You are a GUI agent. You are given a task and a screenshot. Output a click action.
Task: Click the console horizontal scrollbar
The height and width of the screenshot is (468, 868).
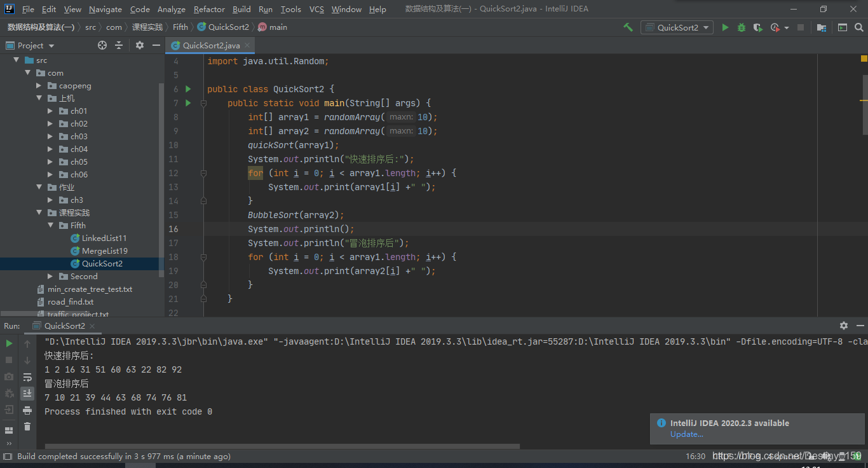coord(283,446)
